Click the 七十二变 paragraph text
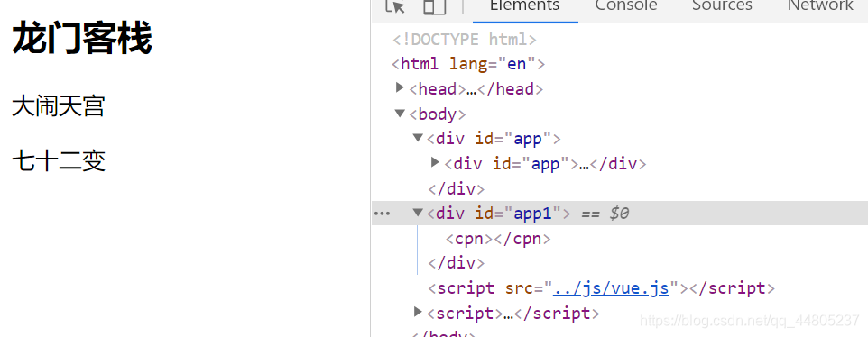The width and height of the screenshot is (868, 337). tap(58, 160)
